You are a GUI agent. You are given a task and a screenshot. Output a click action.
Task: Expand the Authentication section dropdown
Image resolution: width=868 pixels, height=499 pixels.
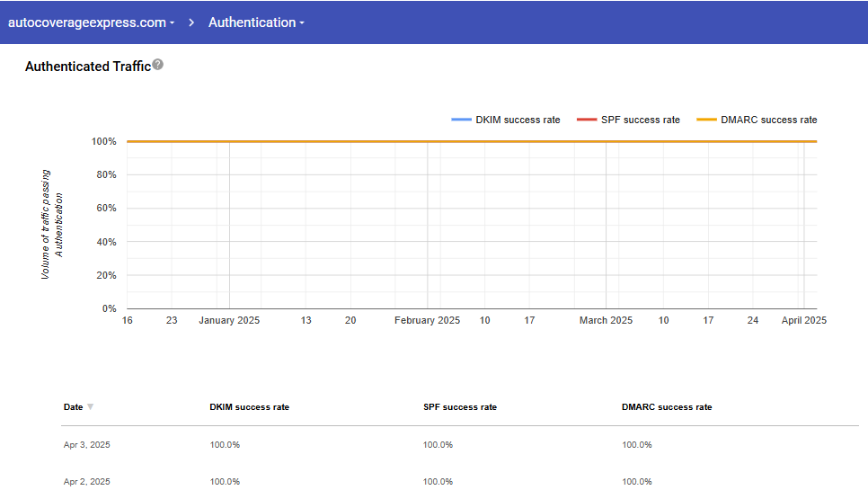coord(256,22)
